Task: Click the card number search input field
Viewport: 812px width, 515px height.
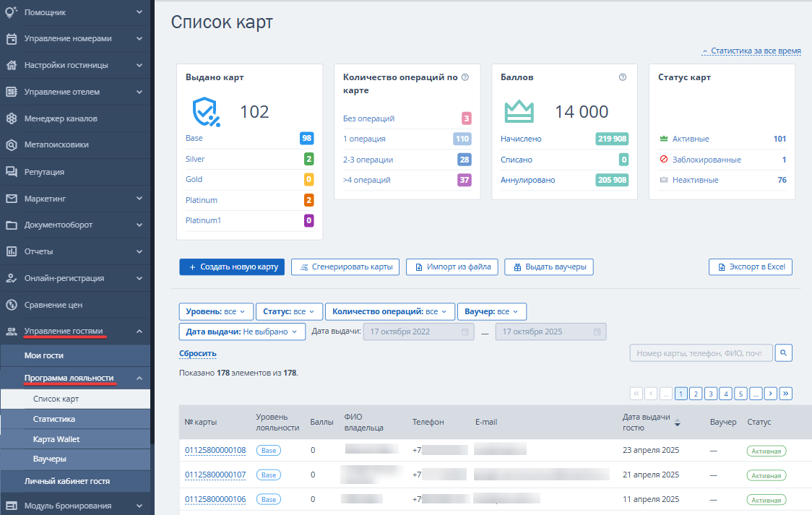Action: tap(701, 352)
